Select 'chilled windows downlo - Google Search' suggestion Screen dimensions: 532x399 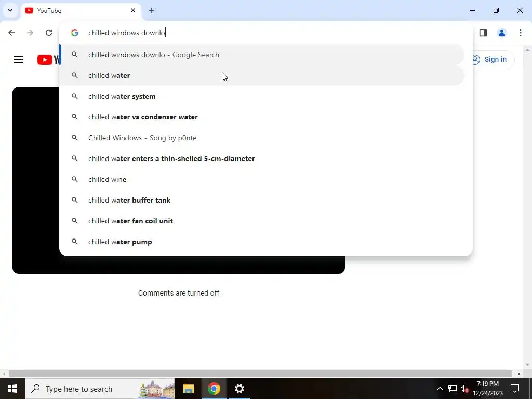(x=262, y=55)
